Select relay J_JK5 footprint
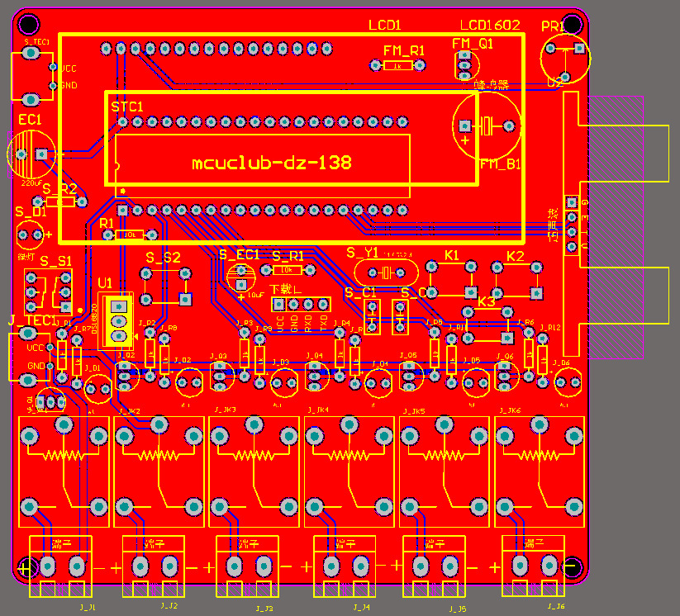The image size is (680, 616). (445, 471)
